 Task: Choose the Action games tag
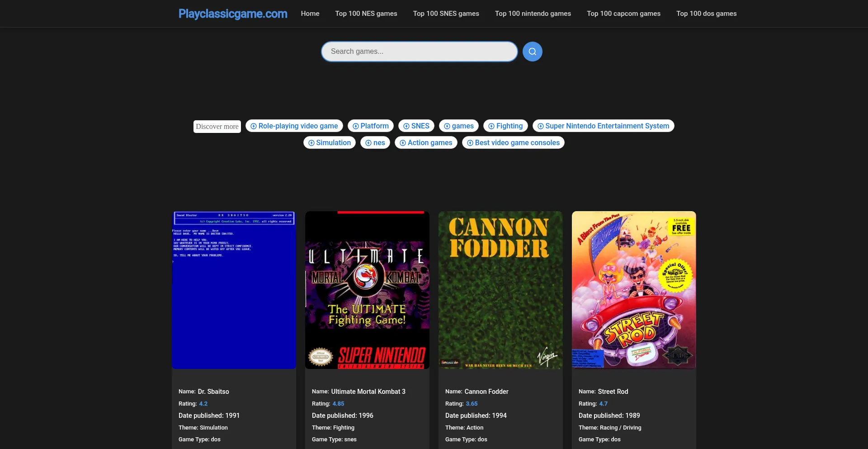[426, 143]
